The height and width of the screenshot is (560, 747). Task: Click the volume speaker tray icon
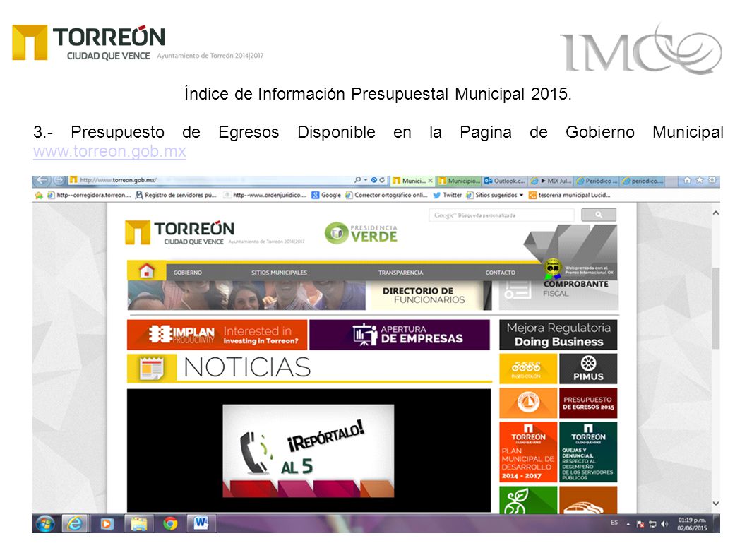(664, 524)
